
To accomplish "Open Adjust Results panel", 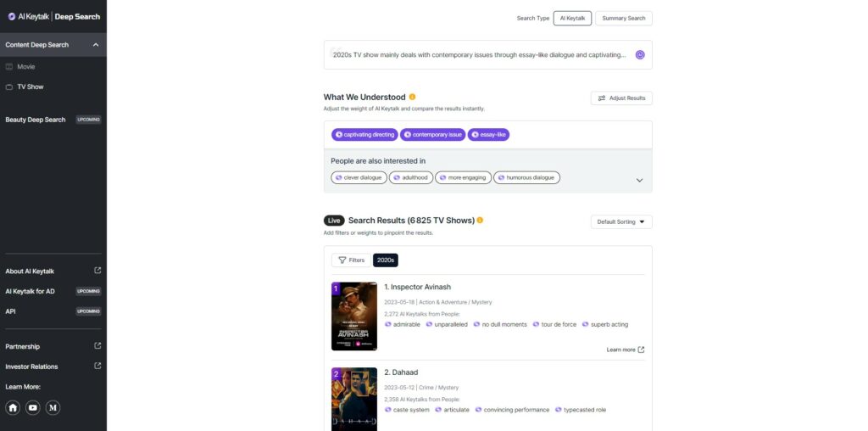I will pos(621,98).
